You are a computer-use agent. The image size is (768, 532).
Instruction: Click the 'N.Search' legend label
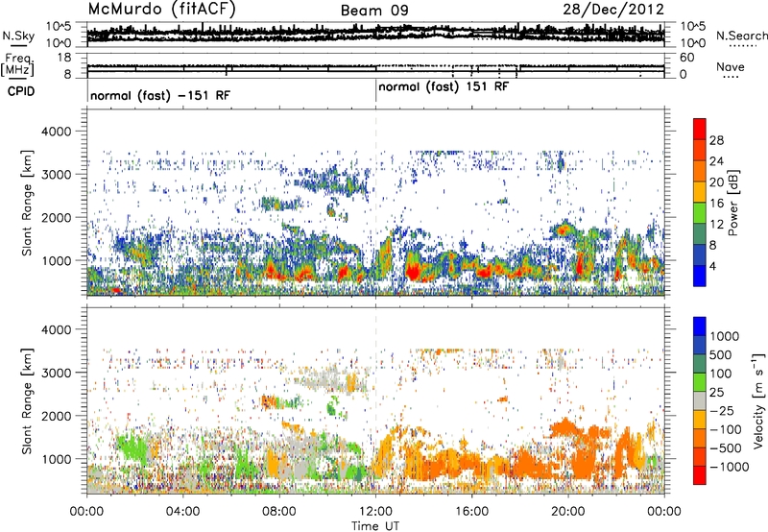tap(741, 36)
